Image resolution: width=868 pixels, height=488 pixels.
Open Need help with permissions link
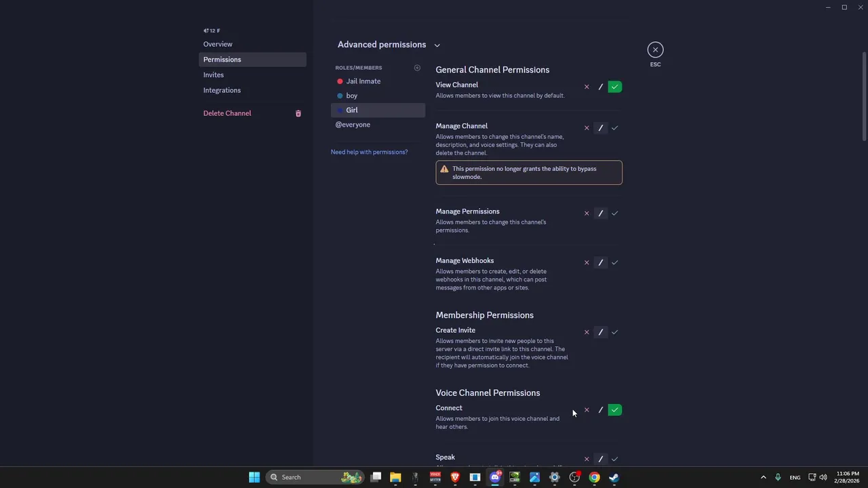click(369, 152)
